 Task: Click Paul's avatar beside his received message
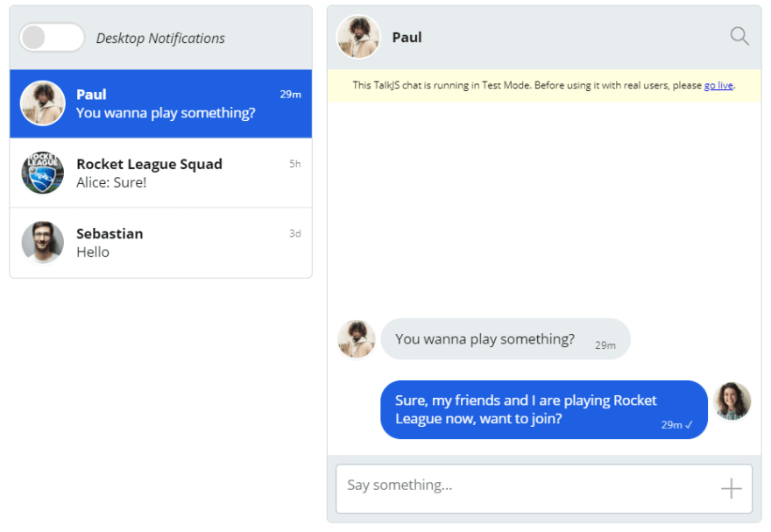[357, 339]
